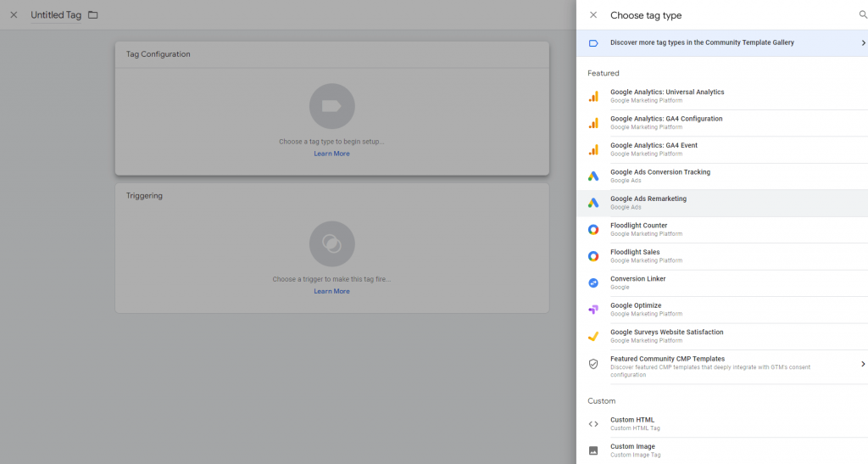Open Learn More link under Triggering

[x=331, y=291]
